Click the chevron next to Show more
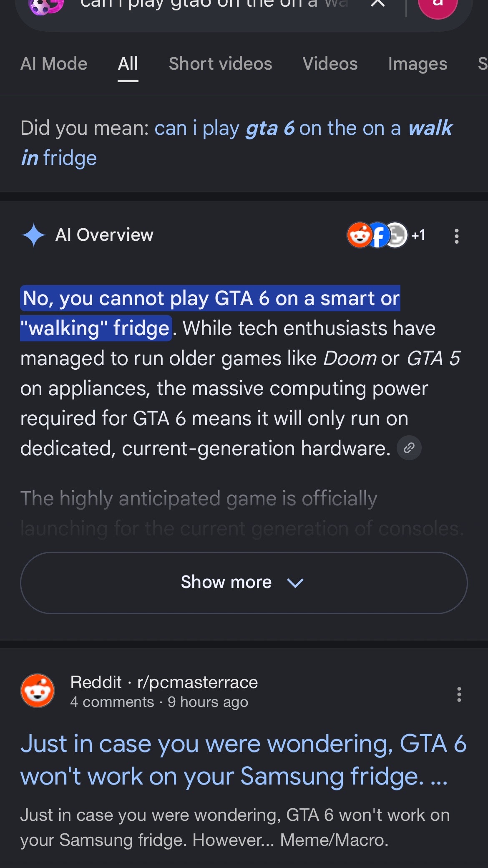Screen dimensions: 488x868 pyautogui.click(x=295, y=583)
